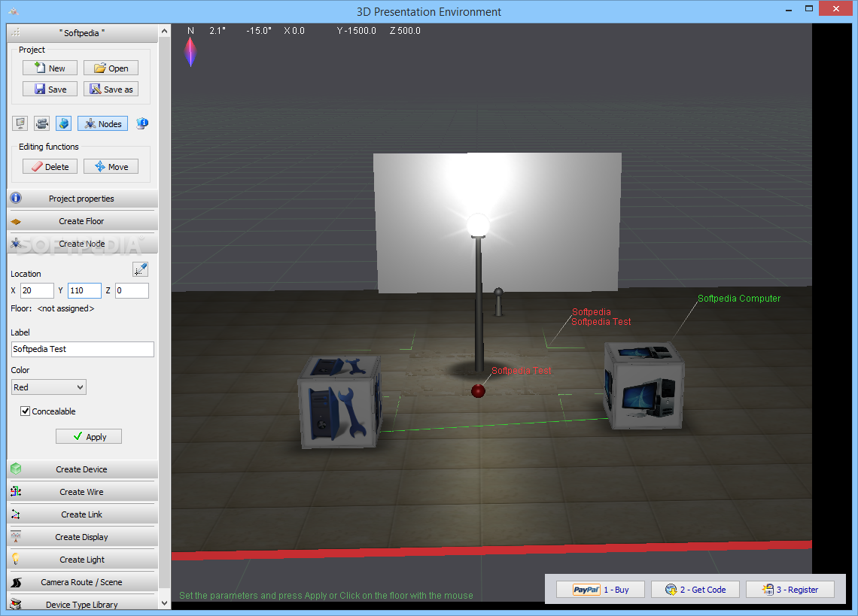The image size is (858, 616).
Task: Select the Softpedia Computer cube device
Action: tap(644, 385)
